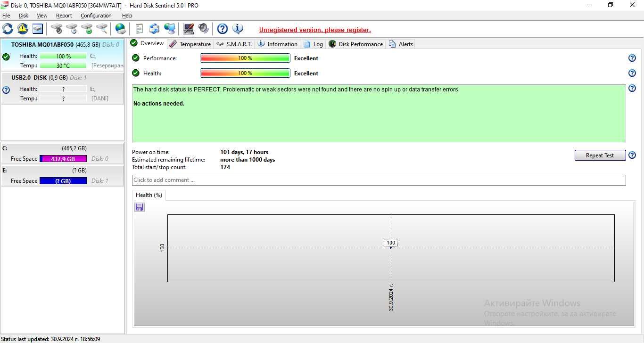Select the TOSHIBA MQ01ABF050 disk entry

[x=63, y=56]
